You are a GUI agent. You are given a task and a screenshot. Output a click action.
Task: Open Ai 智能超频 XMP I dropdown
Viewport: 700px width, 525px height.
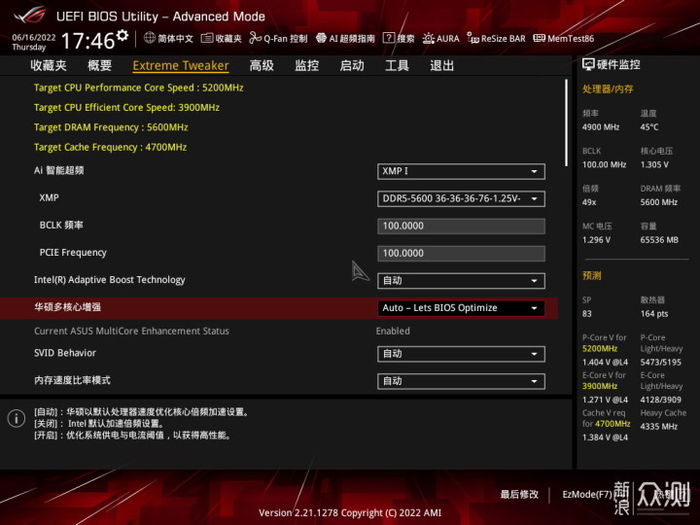pyautogui.click(x=461, y=171)
